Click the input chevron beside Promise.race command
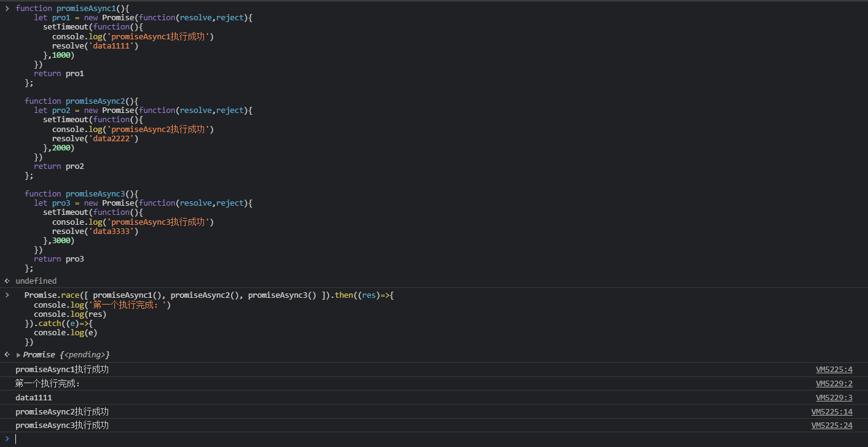868x447 pixels. (7, 295)
